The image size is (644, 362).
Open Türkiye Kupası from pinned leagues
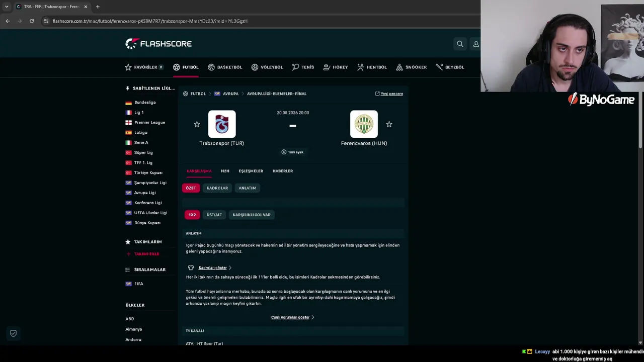pos(148,173)
